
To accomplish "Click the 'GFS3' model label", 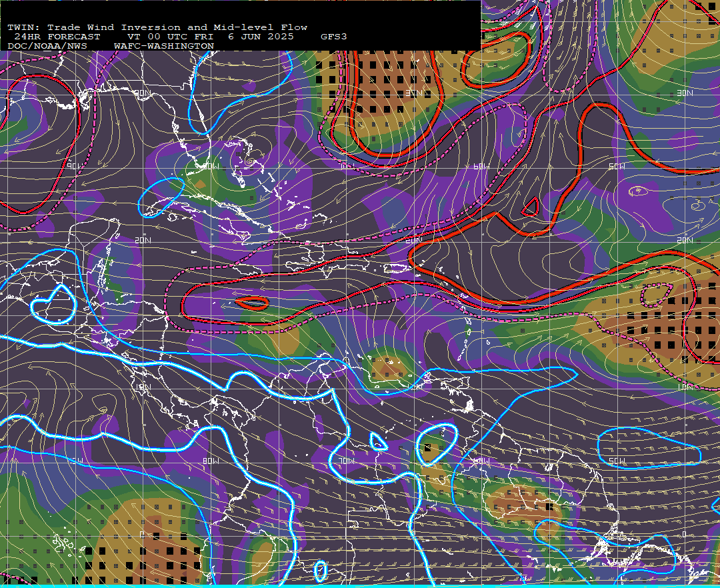I will [x=334, y=37].
